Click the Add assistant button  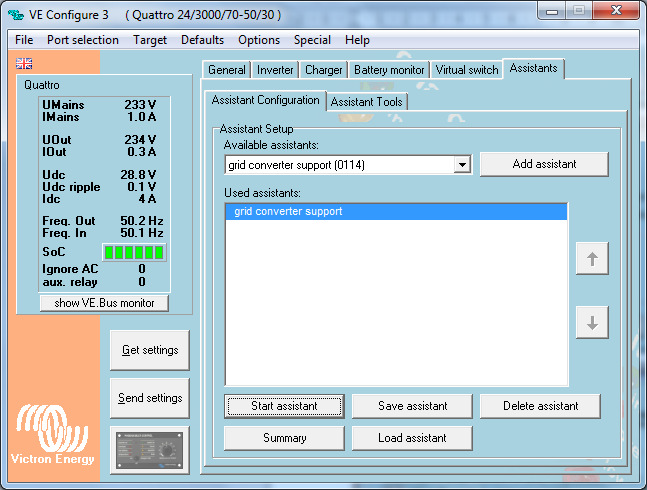544,164
